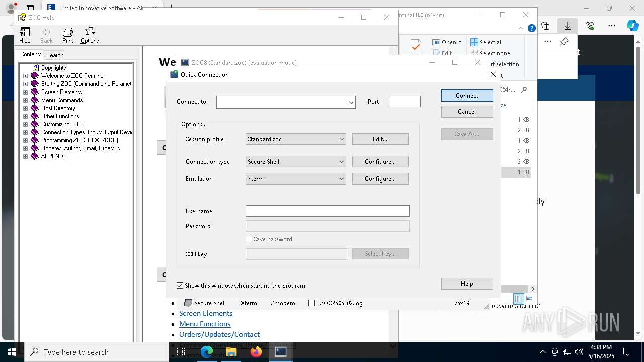The height and width of the screenshot is (362, 644).
Task: Click the Secure Shell status bar icon
Action: pyautogui.click(x=188, y=303)
